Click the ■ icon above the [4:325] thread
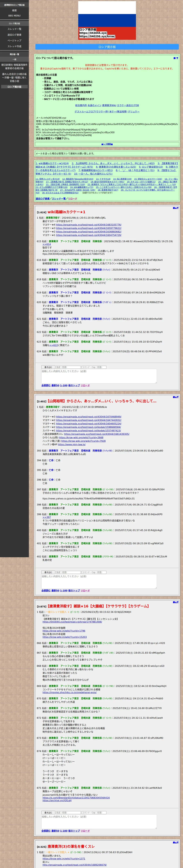 click(x=174, y=842)
